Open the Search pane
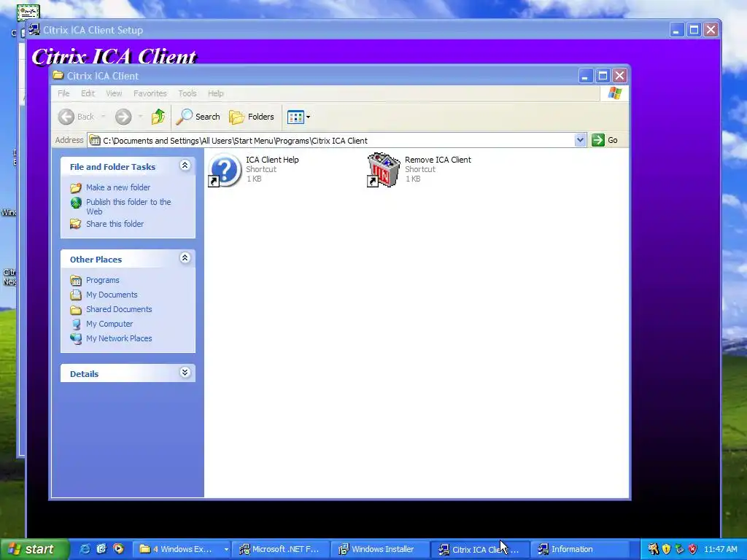The height and width of the screenshot is (560, 747). point(198,117)
